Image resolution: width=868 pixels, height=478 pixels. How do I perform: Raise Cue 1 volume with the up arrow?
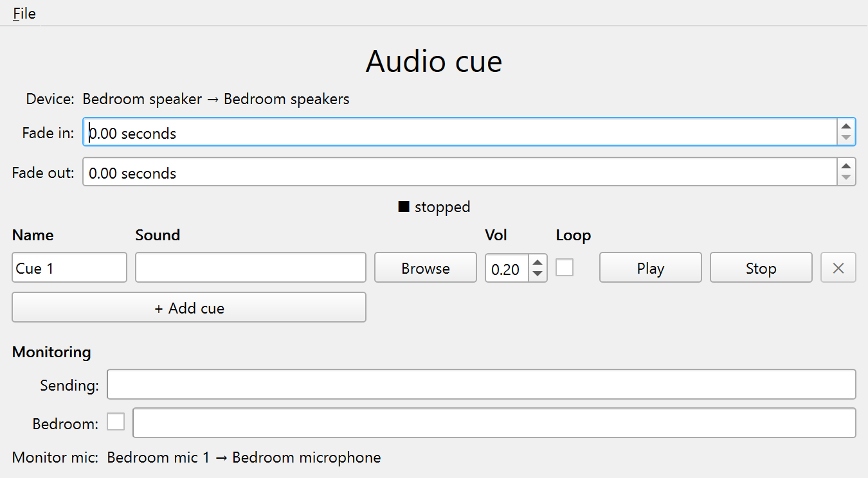538,262
